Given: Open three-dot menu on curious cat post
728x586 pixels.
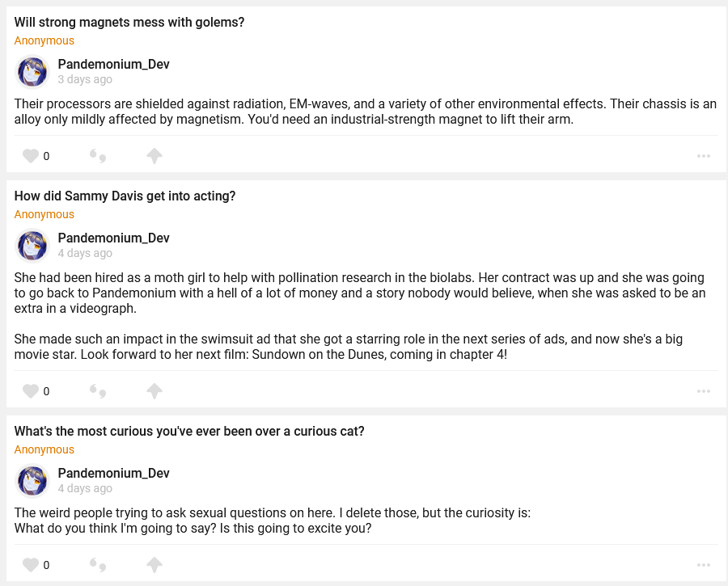Looking at the screenshot, I should 703,565.
